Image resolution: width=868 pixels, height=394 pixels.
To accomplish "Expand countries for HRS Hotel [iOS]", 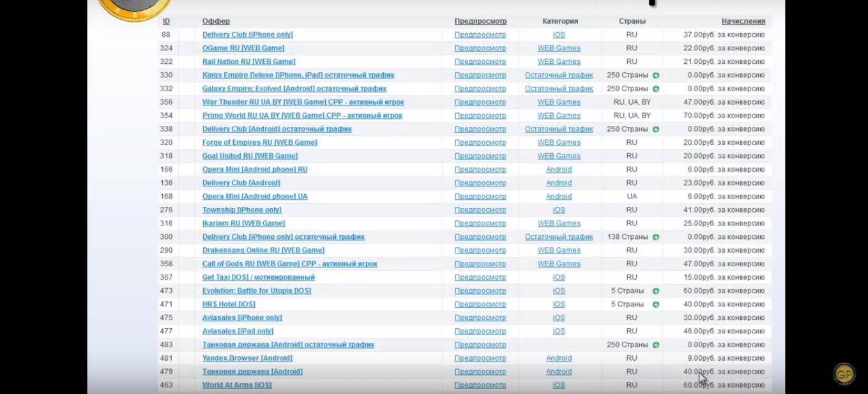I will [x=656, y=305].
